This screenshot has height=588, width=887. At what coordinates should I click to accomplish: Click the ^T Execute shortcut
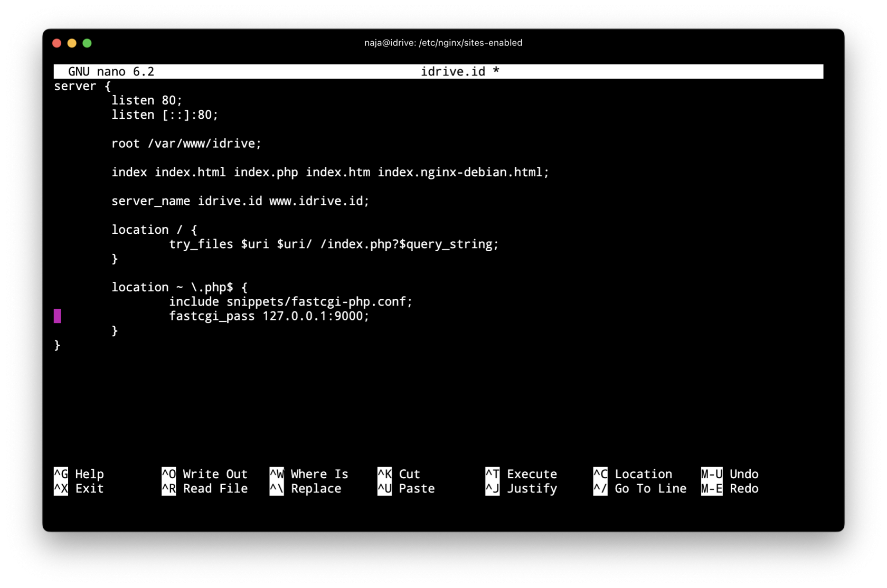(521, 474)
